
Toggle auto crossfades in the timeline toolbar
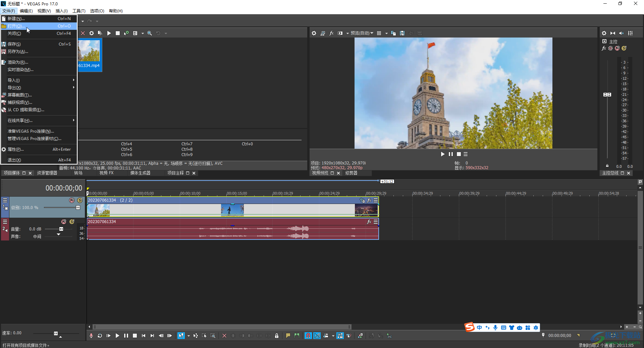317,336
